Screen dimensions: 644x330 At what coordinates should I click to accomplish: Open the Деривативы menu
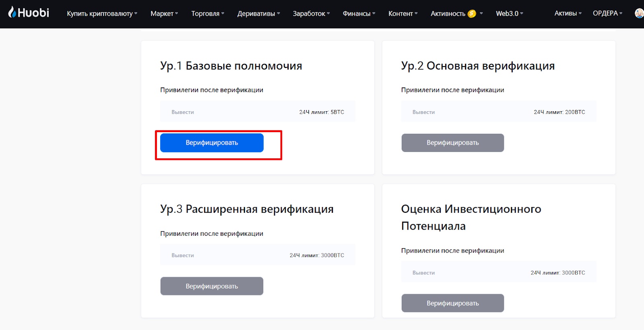[259, 14]
